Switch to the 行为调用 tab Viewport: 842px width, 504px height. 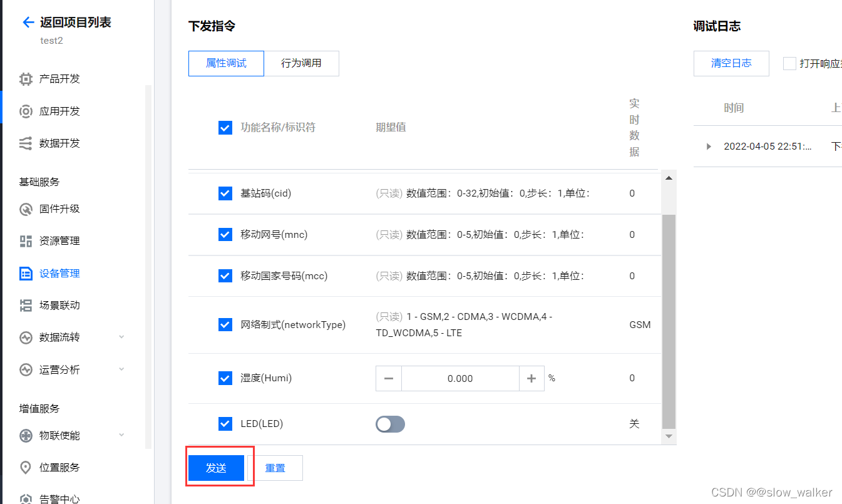point(301,63)
